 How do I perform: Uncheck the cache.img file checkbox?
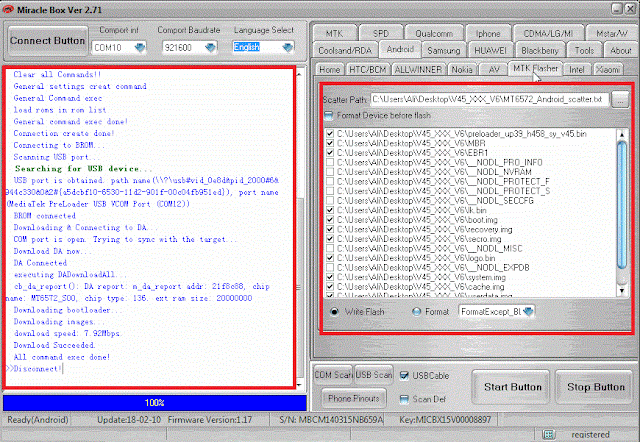click(330, 287)
